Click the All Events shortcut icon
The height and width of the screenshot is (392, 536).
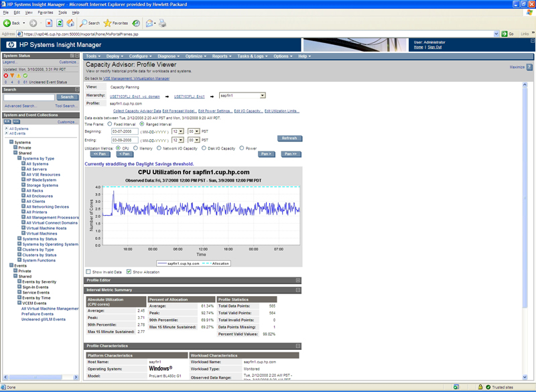tap(7, 133)
